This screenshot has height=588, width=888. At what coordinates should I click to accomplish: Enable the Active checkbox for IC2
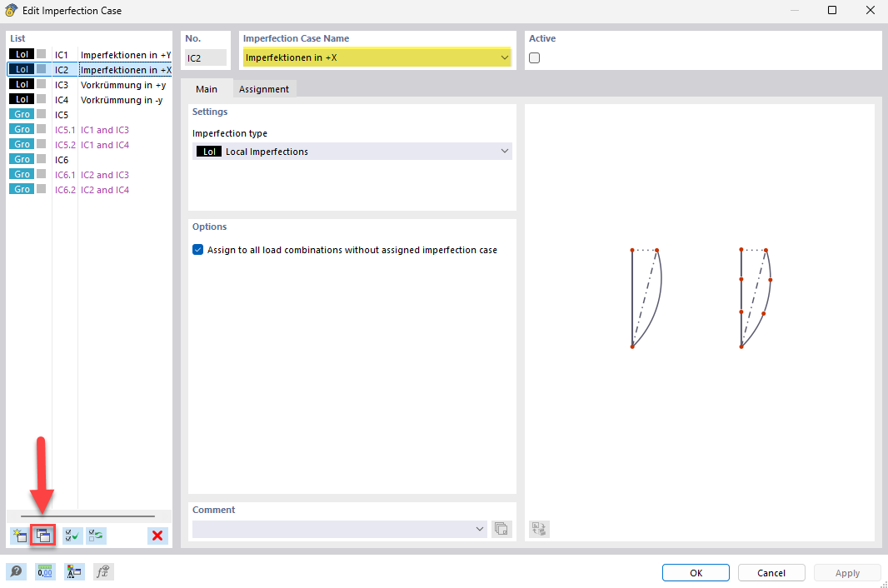coord(534,57)
